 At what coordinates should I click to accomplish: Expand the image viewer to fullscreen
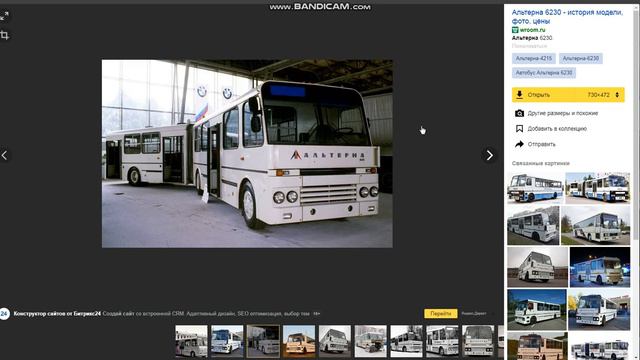coord(4,16)
